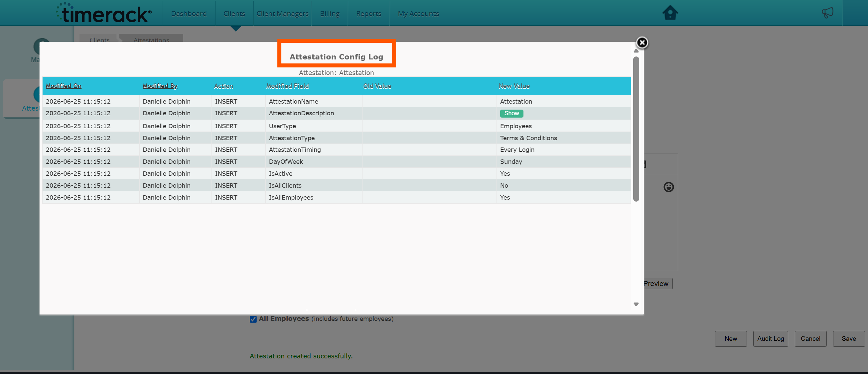
Task: Open the Clients menu
Action: click(x=234, y=14)
